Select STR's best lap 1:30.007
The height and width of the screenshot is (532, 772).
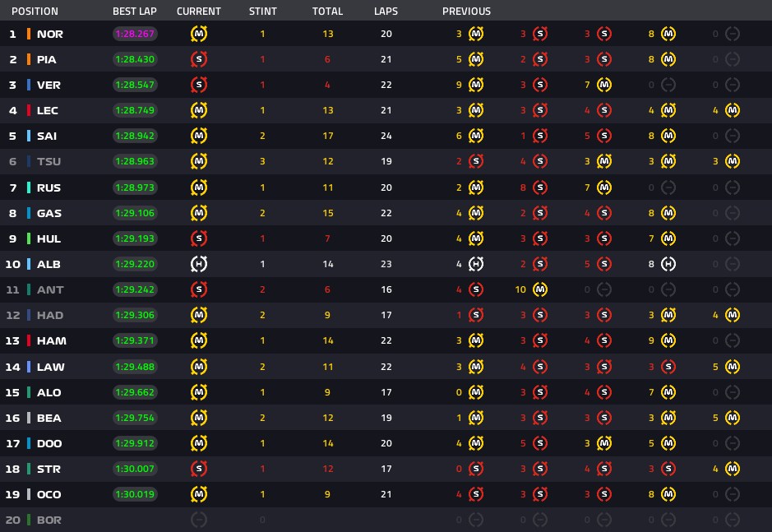[135, 469]
